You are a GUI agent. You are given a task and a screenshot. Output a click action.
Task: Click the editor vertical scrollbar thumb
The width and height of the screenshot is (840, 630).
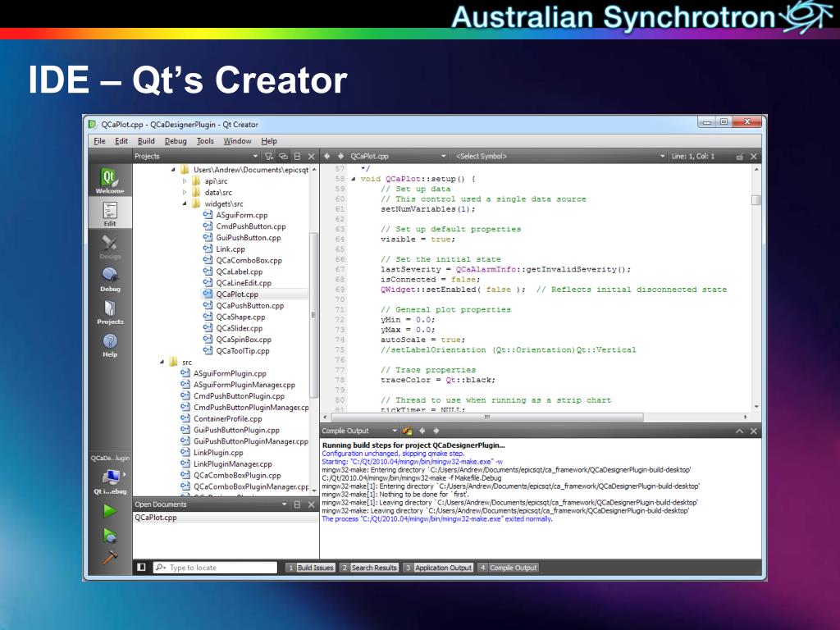(x=756, y=200)
